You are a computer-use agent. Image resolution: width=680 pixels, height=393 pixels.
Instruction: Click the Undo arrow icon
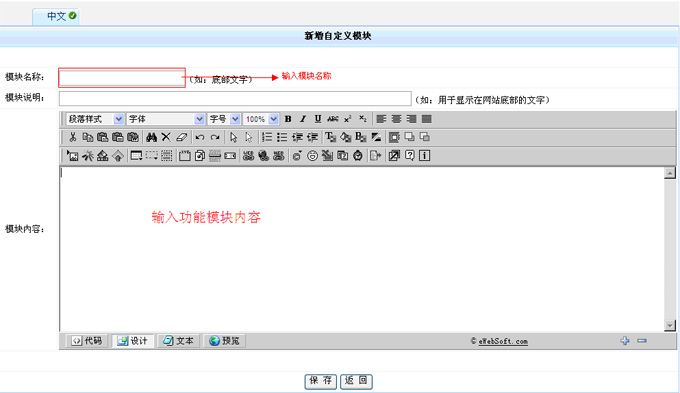pyautogui.click(x=200, y=137)
